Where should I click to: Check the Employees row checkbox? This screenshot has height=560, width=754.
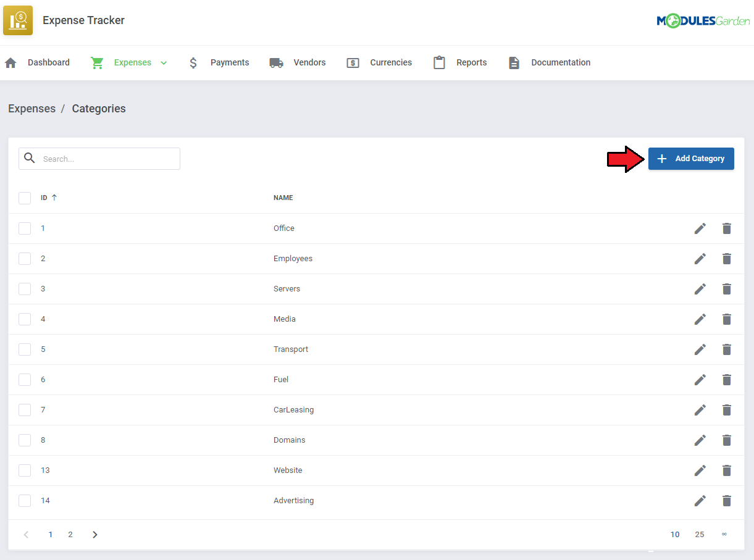[x=25, y=259]
